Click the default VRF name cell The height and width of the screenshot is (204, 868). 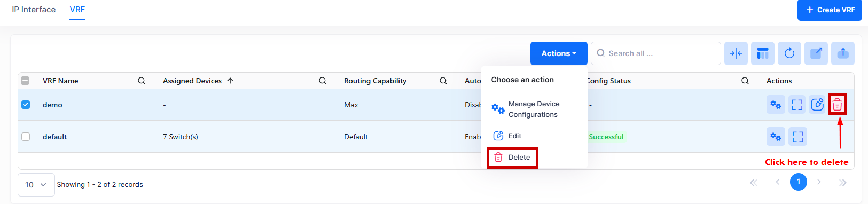(54, 137)
